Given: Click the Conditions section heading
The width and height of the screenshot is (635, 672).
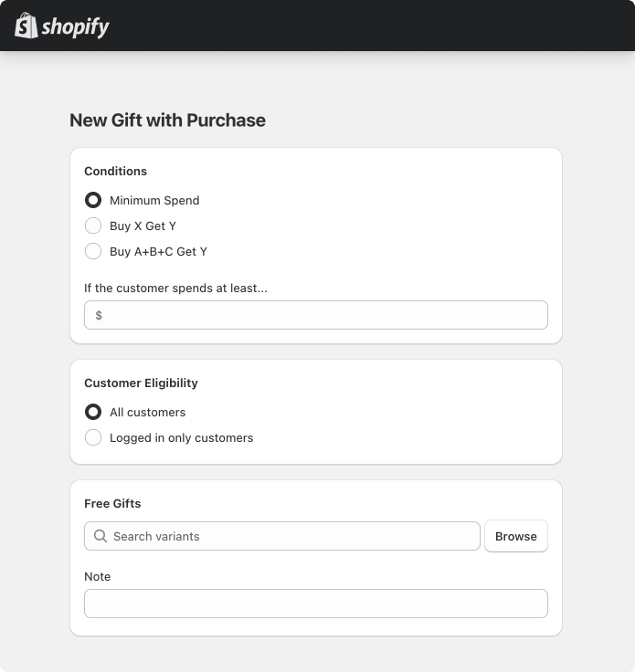Looking at the screenshot, I should (x=115, y=171).
